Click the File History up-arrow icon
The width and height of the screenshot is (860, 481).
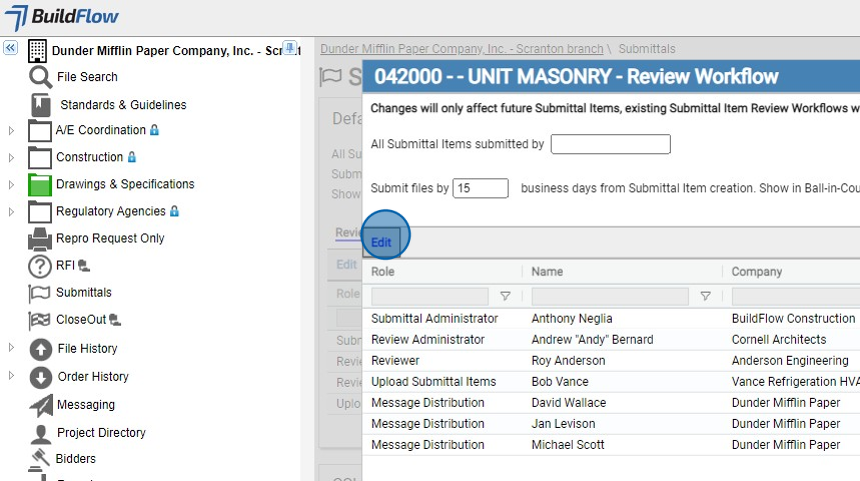[x=41, y=349]
